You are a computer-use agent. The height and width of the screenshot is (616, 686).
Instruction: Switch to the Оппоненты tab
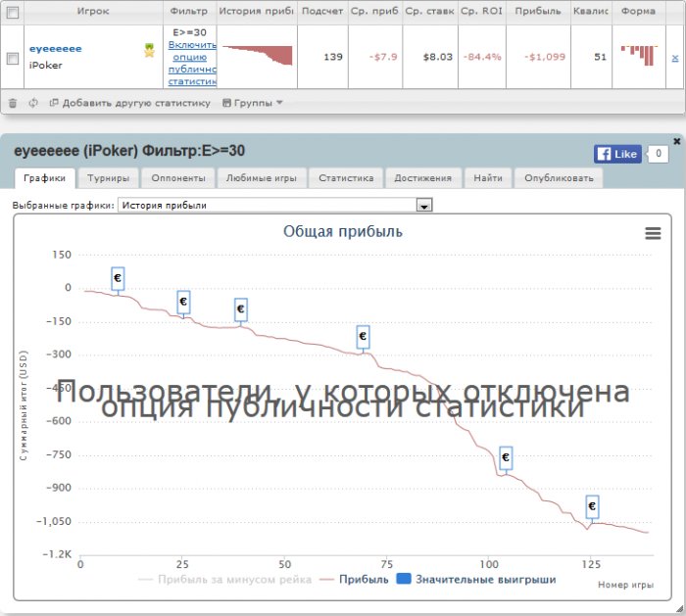178,178
